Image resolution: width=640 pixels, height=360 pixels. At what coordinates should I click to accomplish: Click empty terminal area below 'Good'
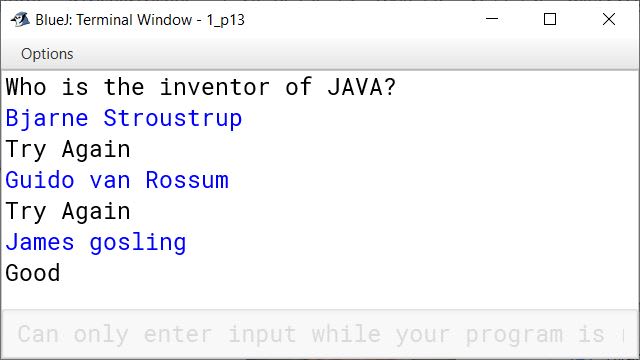[x=320, y=297]
